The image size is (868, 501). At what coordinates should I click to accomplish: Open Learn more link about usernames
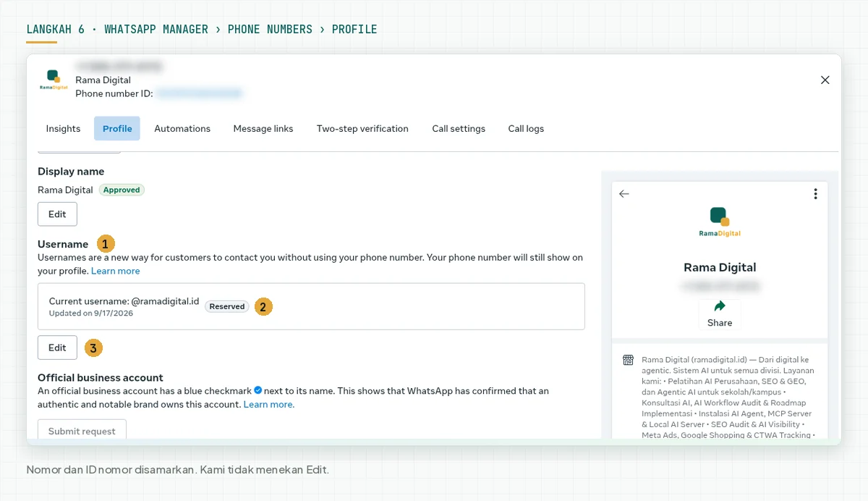tap(116, 271)
